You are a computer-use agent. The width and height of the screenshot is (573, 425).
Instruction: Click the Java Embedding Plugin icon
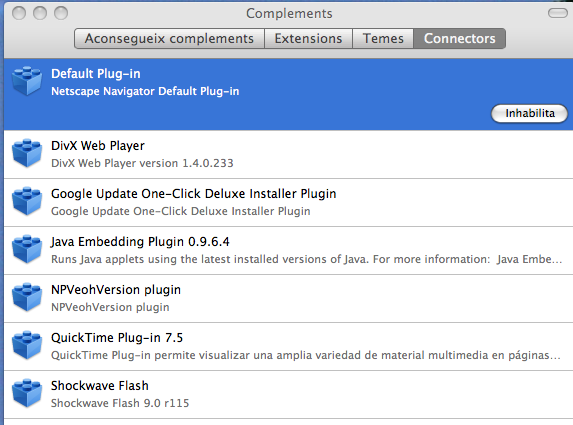pos(27,249)
